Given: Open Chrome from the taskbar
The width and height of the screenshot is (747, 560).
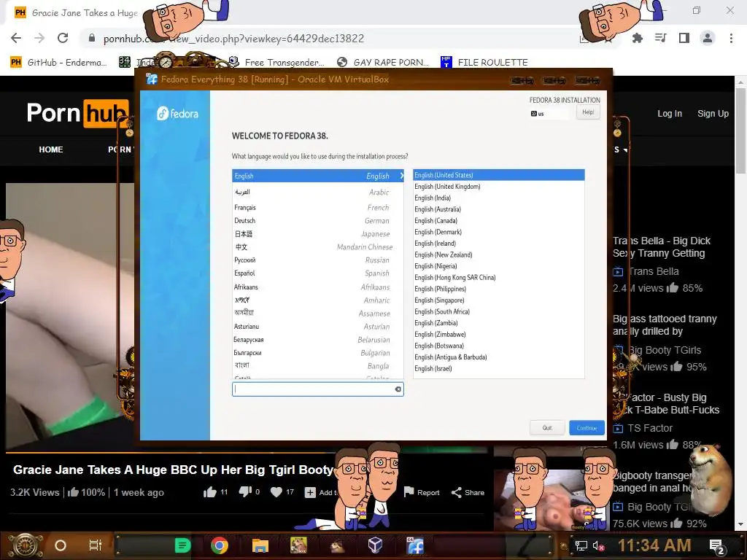Looking at the screenshot, I should pyautogui.click(x=220, y=545).
